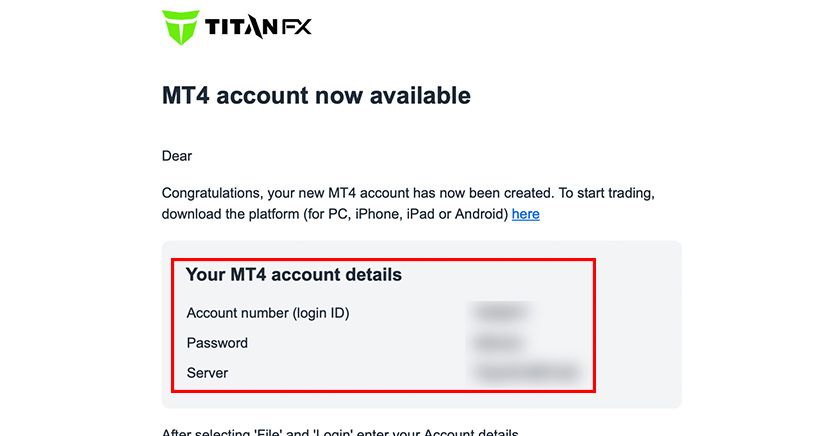
Task: Click the 'After selecting File and Login' instruction text
Action: [x=340, y=432]
